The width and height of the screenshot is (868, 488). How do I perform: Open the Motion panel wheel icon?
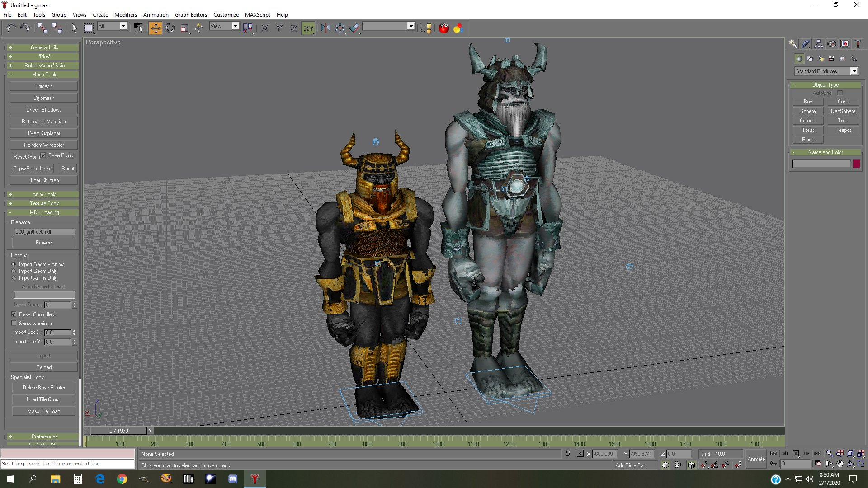832,44
